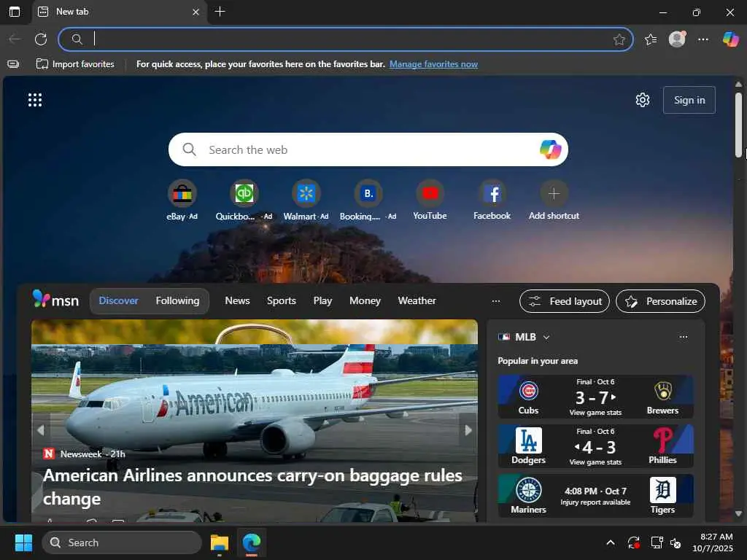Click Add shortcut plus icon

point(554,194)
